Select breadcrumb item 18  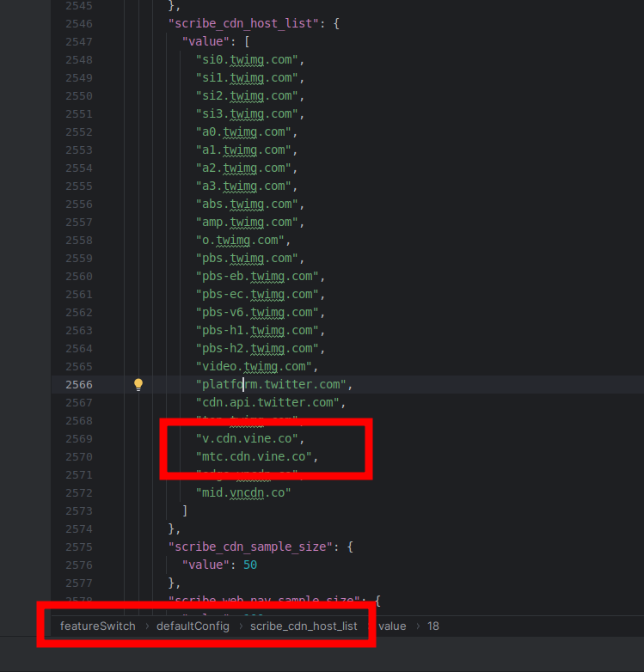(x=433, y=626)
